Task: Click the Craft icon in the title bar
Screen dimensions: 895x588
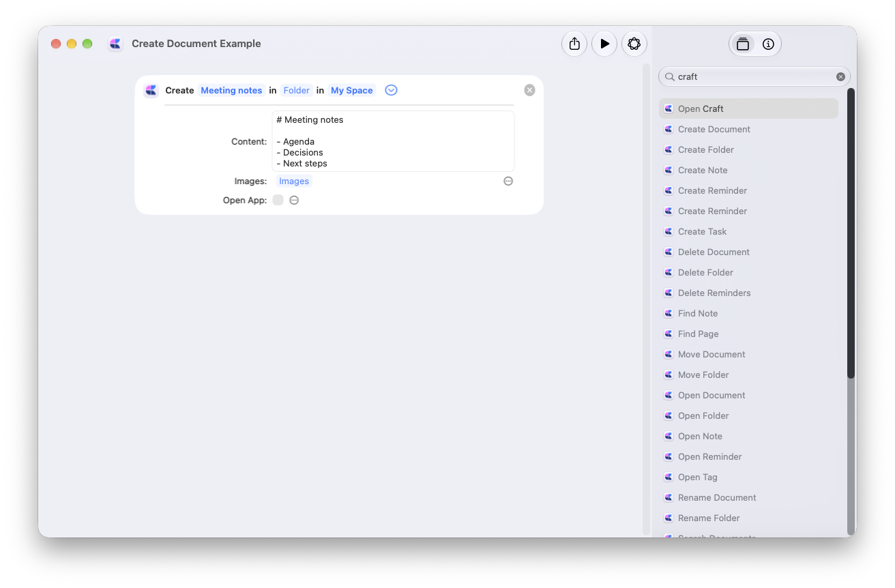Action: [x=115, y=44]
